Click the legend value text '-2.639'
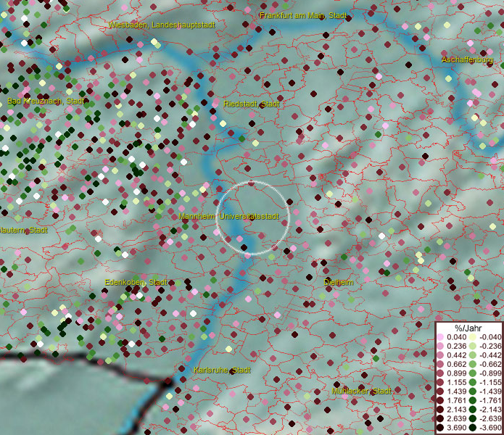 click(x=490, y=418)
